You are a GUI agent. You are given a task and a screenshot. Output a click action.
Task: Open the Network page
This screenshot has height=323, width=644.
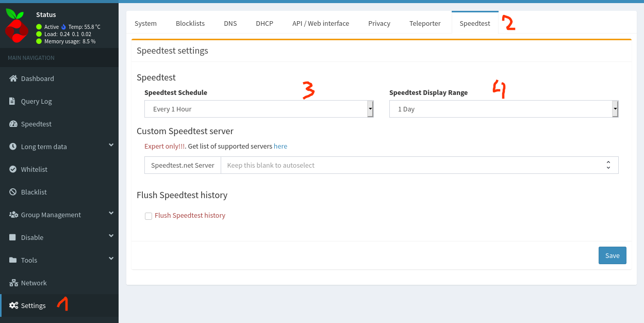[x=59, y=283]
